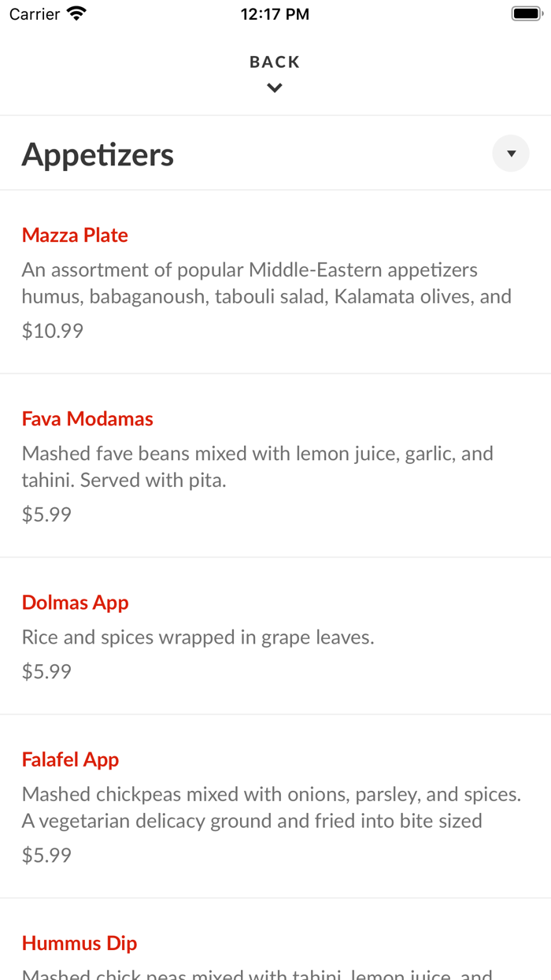Tap the clock showing 12:17 PM
551x980 pixels.
coord(275,13)
